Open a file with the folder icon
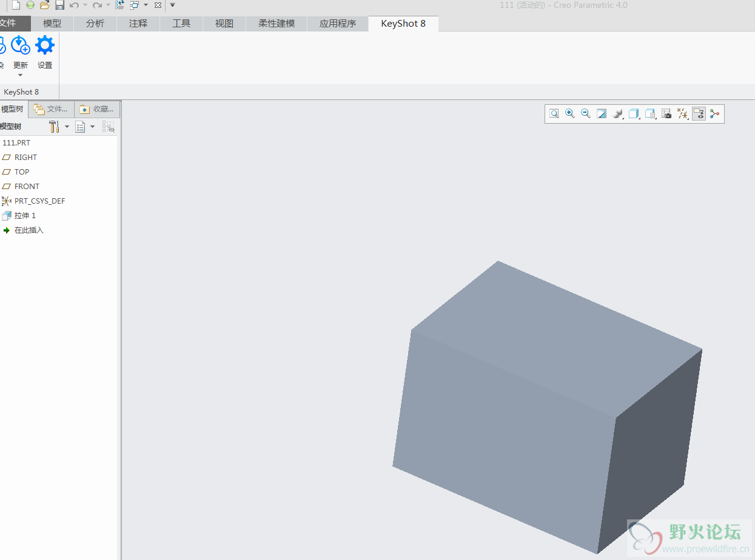 click(x=44, y=5)
